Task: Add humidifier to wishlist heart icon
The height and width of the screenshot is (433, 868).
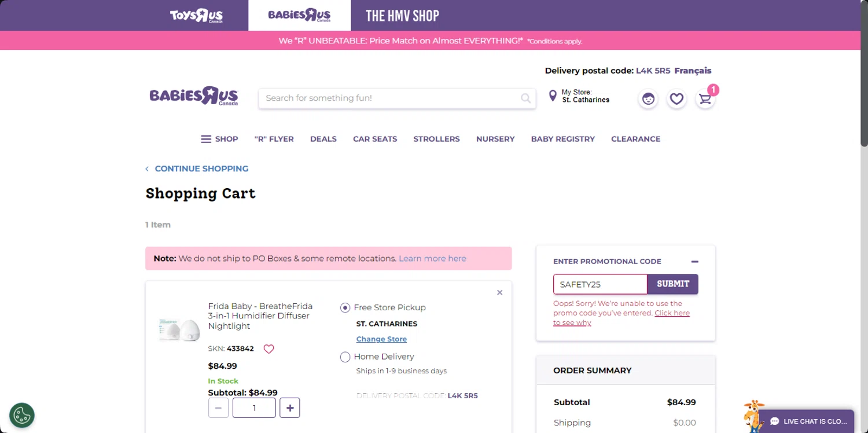Action: (x=269, y=349)
